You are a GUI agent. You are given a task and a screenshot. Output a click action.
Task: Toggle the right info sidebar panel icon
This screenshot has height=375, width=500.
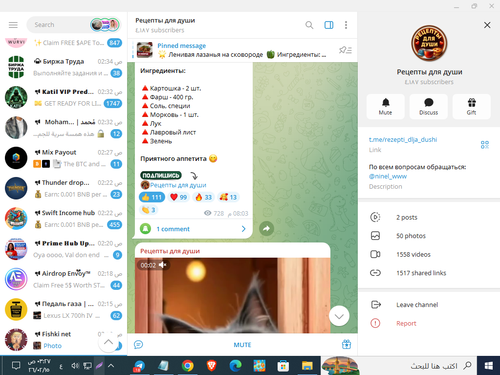329,25
